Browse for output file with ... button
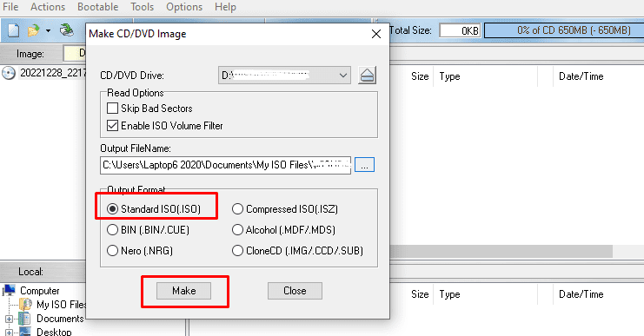 click(x=364, y=165)
